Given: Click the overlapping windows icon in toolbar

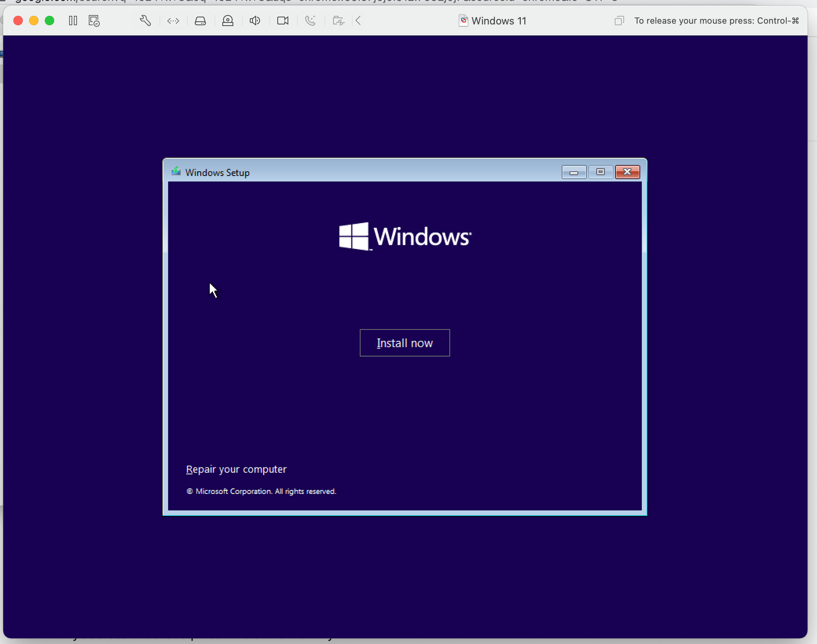Looking at the screenshot, I should click(x=619, y=20).
